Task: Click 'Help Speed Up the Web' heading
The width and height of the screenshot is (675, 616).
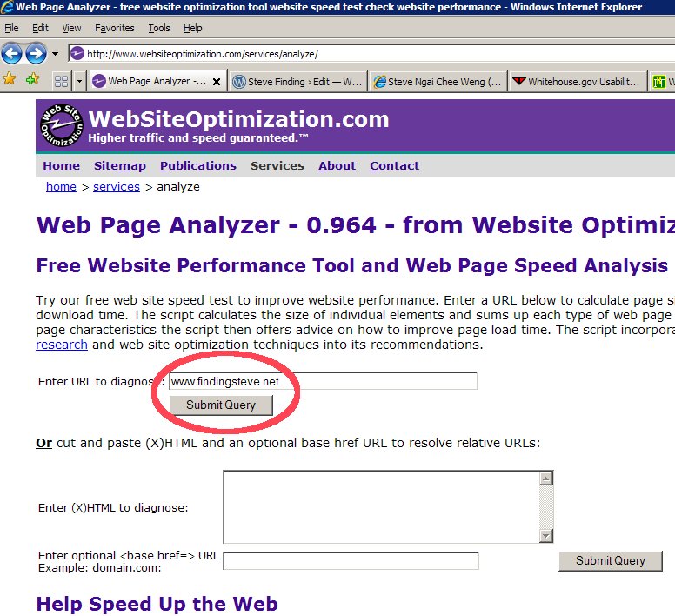Action: 157,604
